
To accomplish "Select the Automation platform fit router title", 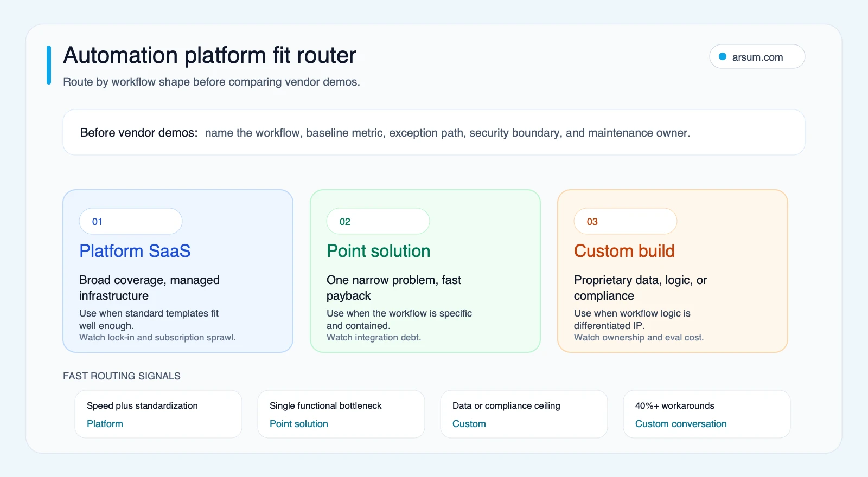I will point(209,55).
